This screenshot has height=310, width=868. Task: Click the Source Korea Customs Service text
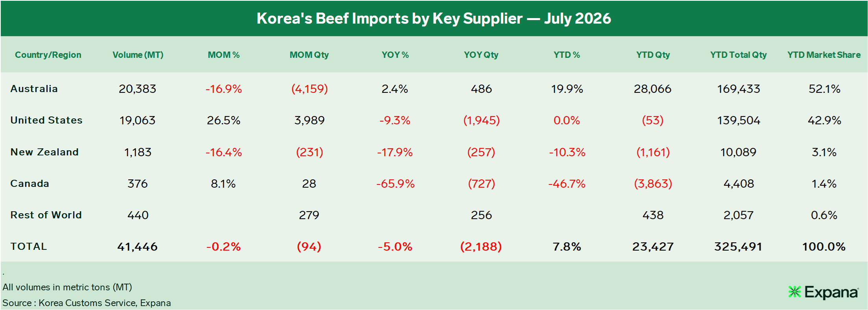[87, 303]
